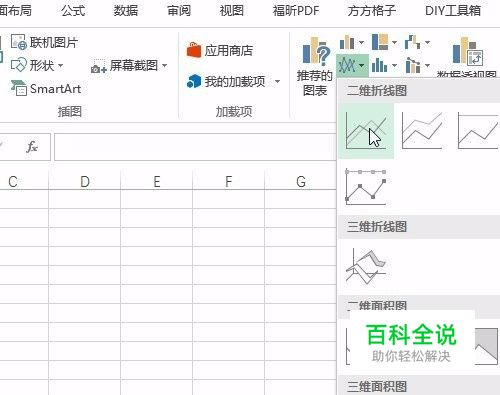This screenshot has height=395, width=500.
Task: Click the 三维折线图 section heading
Action: coord(377,227)
